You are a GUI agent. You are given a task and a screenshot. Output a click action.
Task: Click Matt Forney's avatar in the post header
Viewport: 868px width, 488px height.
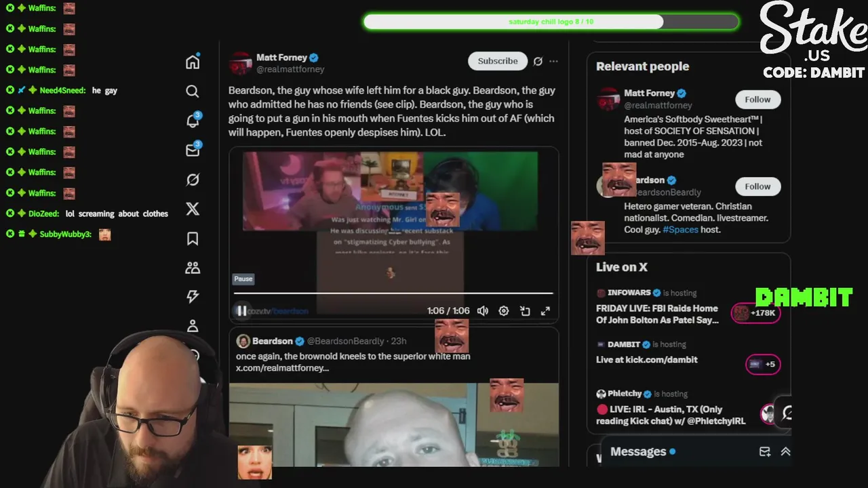240,63
